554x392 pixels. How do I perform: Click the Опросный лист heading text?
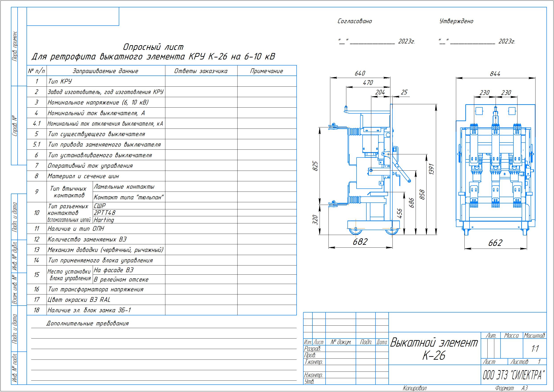153,47
